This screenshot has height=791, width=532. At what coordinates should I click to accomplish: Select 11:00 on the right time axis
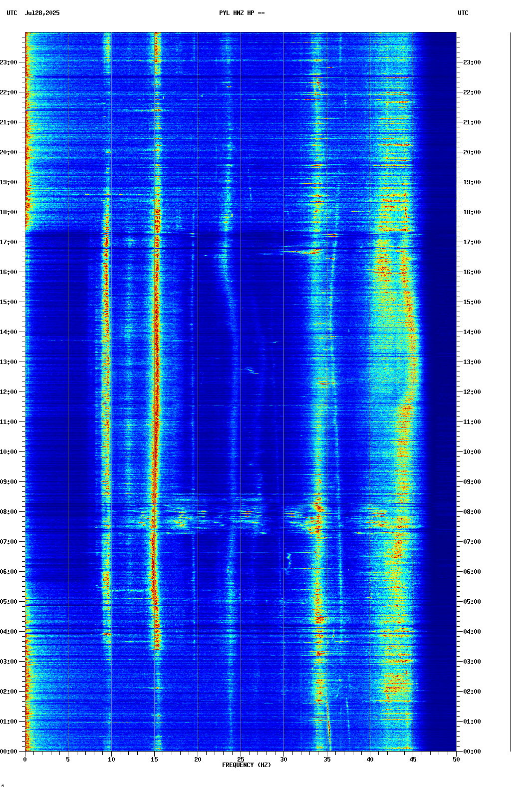472,422
